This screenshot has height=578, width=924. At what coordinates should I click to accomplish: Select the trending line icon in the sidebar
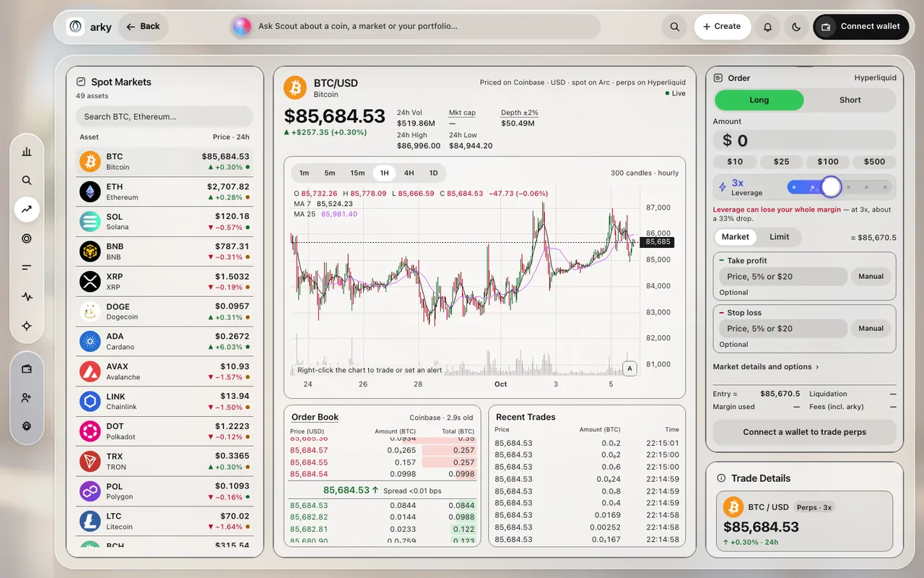(27, 210)
